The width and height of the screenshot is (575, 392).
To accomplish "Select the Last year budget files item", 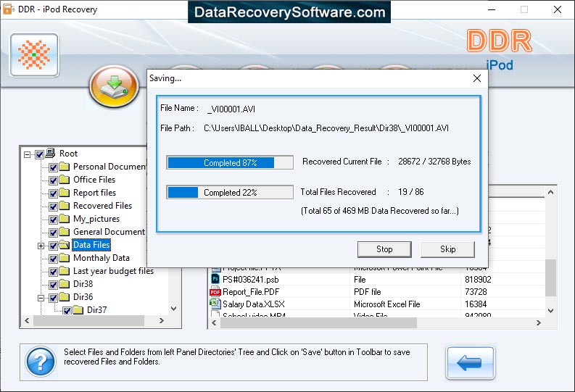I will tap(113, 271).
